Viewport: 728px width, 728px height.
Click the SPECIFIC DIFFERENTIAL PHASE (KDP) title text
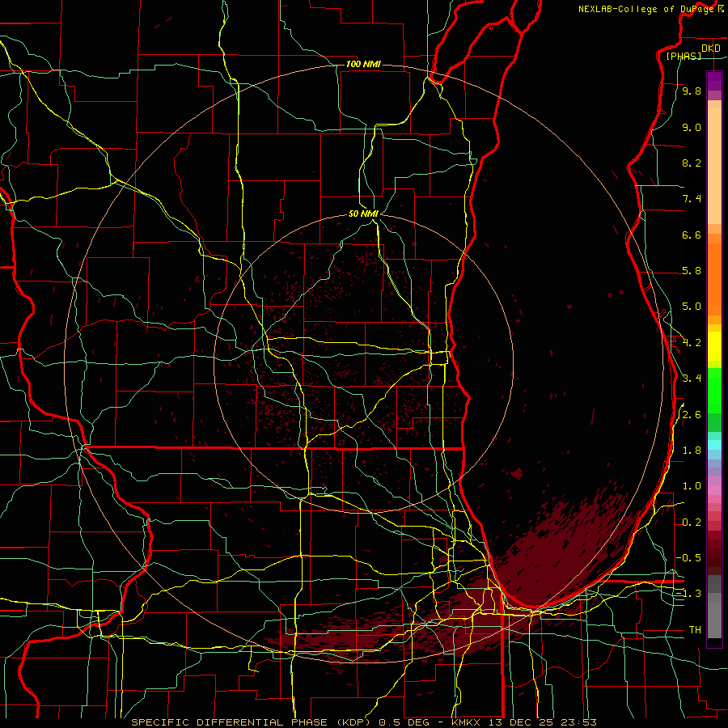[253, 722]
